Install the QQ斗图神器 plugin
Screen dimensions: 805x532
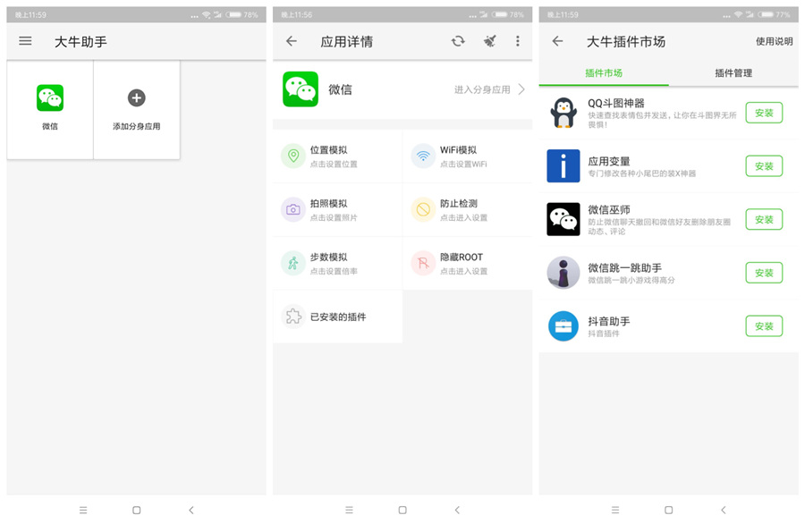coord(764,113)
